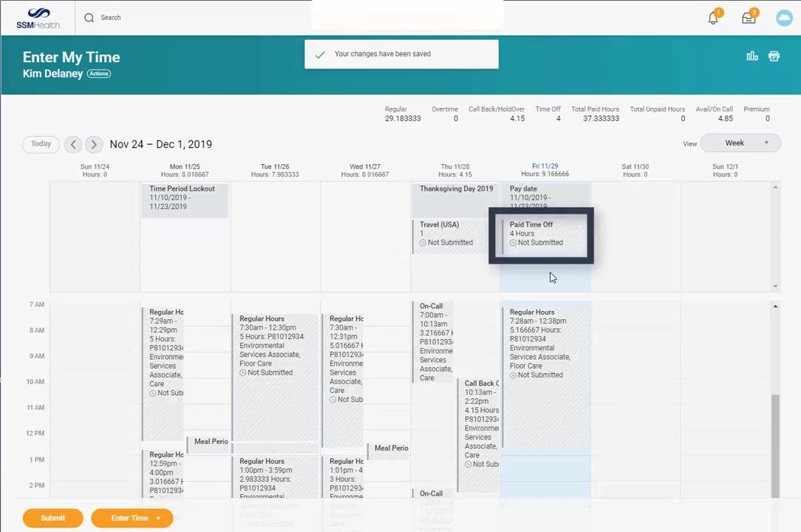This screenshot has width=801, height=532.
Task: Click the Avail/On Call total 4.85
Action: pyautogui.click(x=726, y=118)
